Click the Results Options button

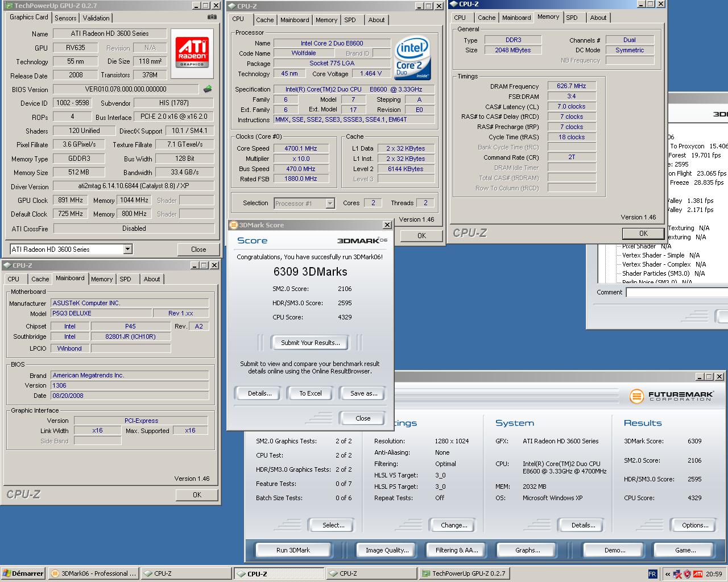pos(695,525)
